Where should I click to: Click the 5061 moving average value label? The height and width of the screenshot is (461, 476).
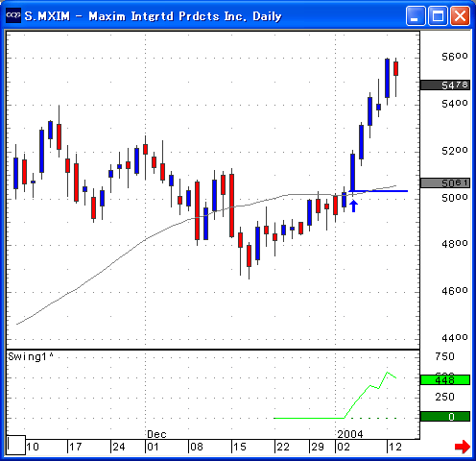click(445, 182)
